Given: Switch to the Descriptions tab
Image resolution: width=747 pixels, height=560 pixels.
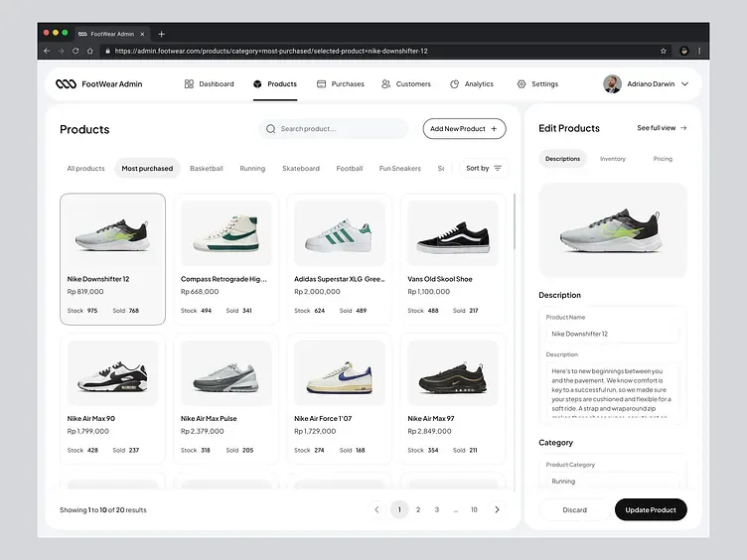Looking at the screenshot, I should coord(562,159).
